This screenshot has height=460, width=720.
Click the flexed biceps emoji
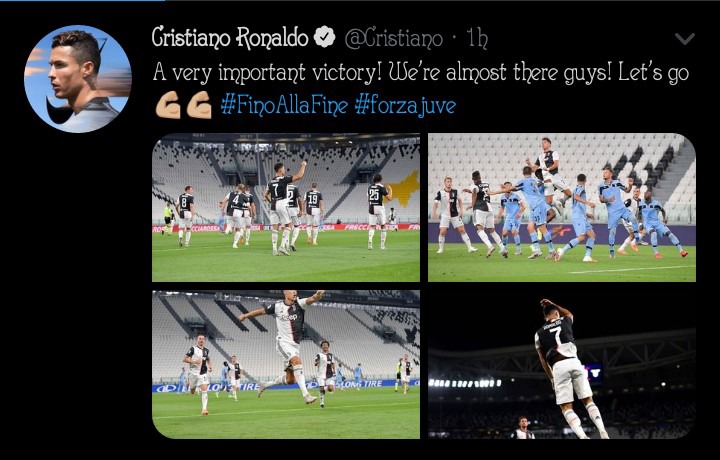coord(168,106)
